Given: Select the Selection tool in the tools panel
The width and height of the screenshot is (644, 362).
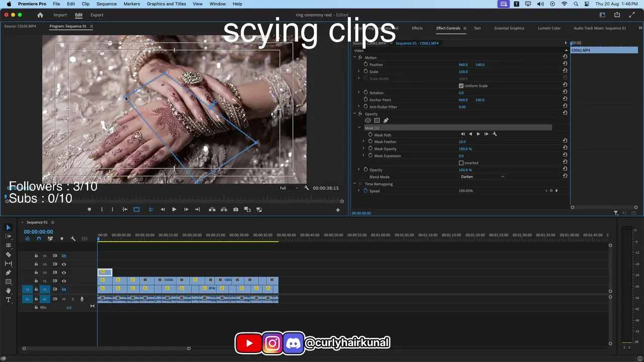Looking at the screenshot, I should click(8, 227).
